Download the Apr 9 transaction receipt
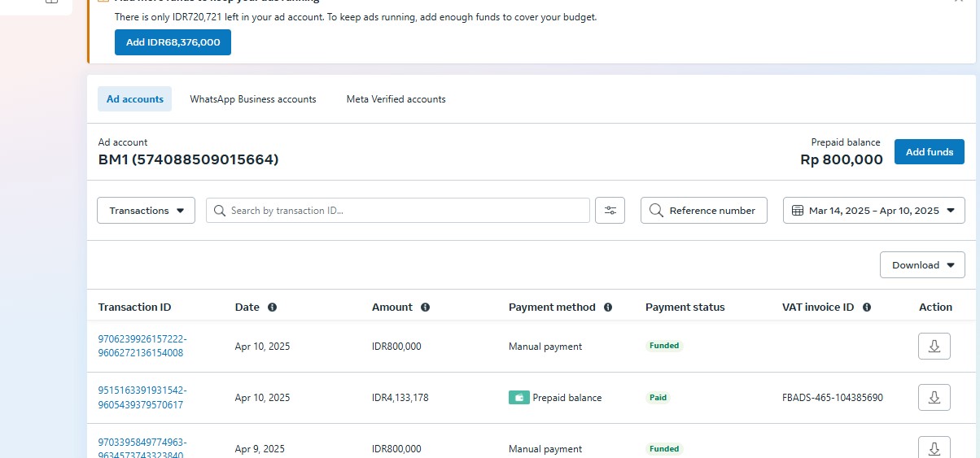The width and height of the screenshot is (980, 458). coord(934,448)
